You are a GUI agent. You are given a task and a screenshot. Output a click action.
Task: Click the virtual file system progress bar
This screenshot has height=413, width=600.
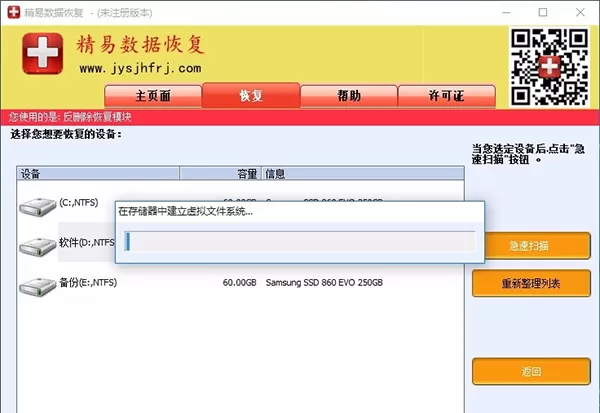[x=300, y=241]
